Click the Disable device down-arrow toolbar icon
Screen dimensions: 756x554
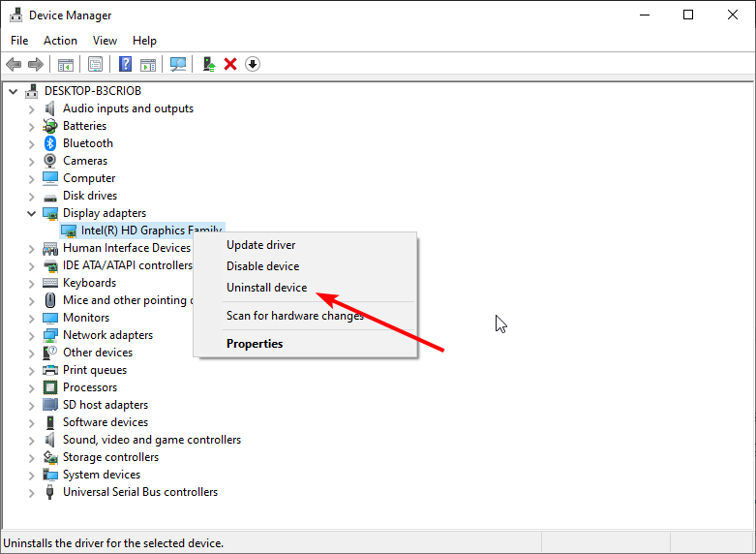253,64
